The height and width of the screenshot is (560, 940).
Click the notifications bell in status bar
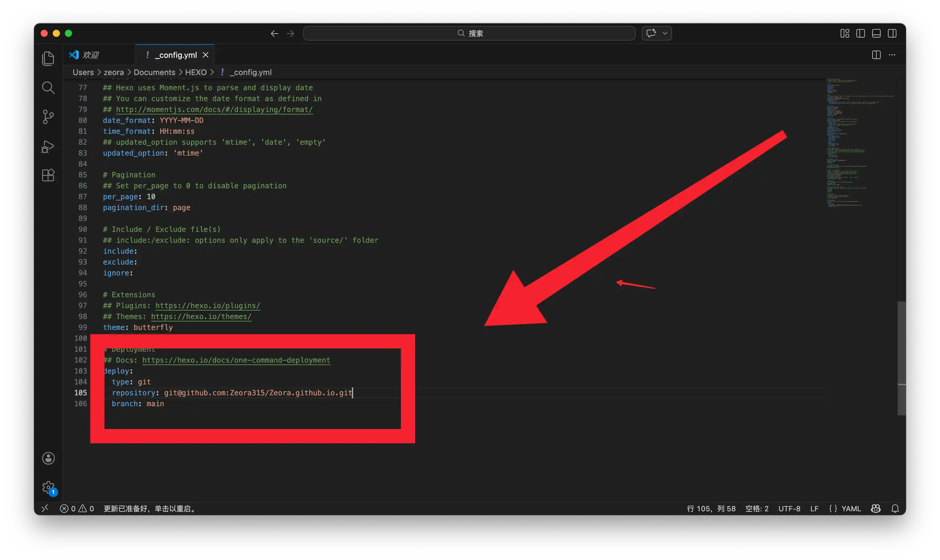[895, 508]
